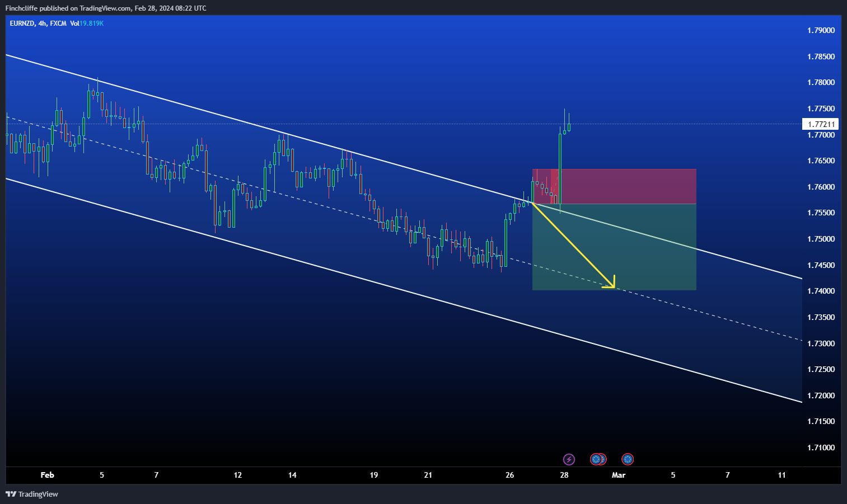This screenshot has width=847, height=504.
Task: Click the 1.76500 price axis label
Action: coord(821,161)
